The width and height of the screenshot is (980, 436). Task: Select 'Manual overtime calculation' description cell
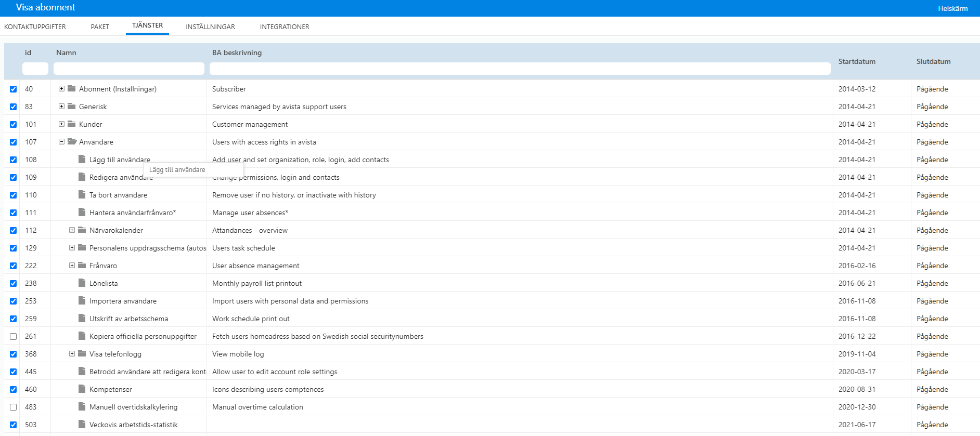point(520,407)
